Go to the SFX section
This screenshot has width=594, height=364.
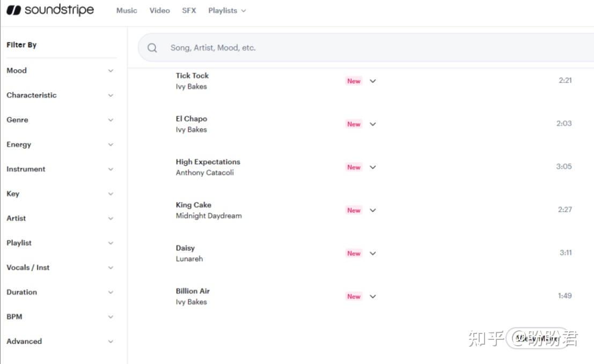coord(189,11)
